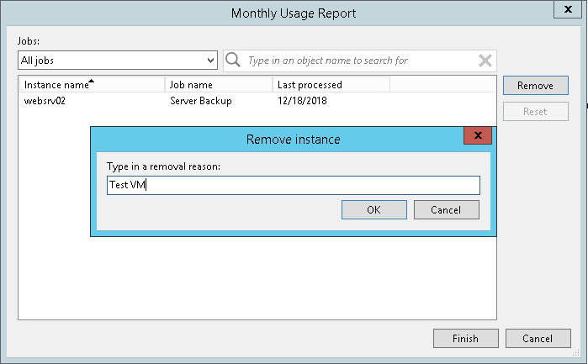Image resolution: width=588 pixels, height=364 pixels.
Task: Click the Finish button
Action: [x=466, y=339]
